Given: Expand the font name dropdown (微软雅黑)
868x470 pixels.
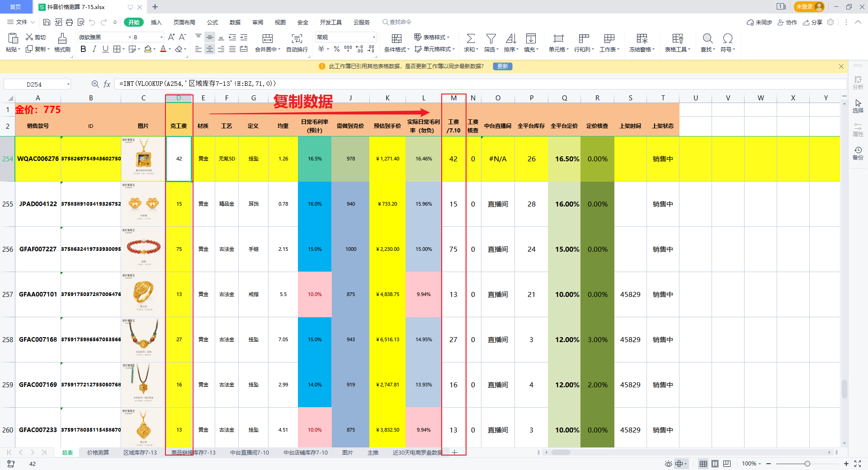Looking at the screenshot, I should 130,37.
